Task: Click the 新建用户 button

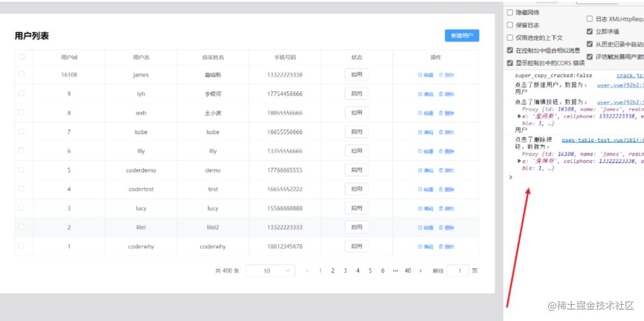Action: click(x=461, y=35)
